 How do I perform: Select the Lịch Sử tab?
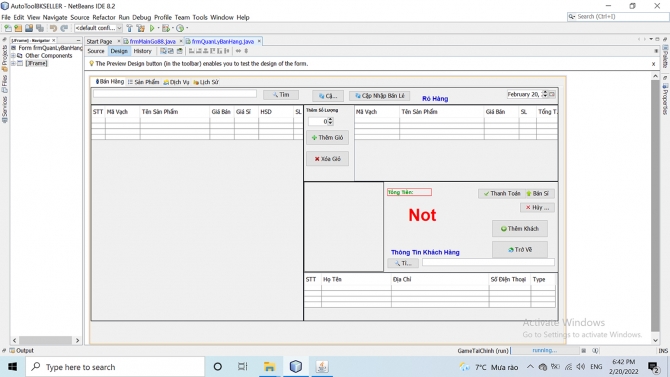206,82
